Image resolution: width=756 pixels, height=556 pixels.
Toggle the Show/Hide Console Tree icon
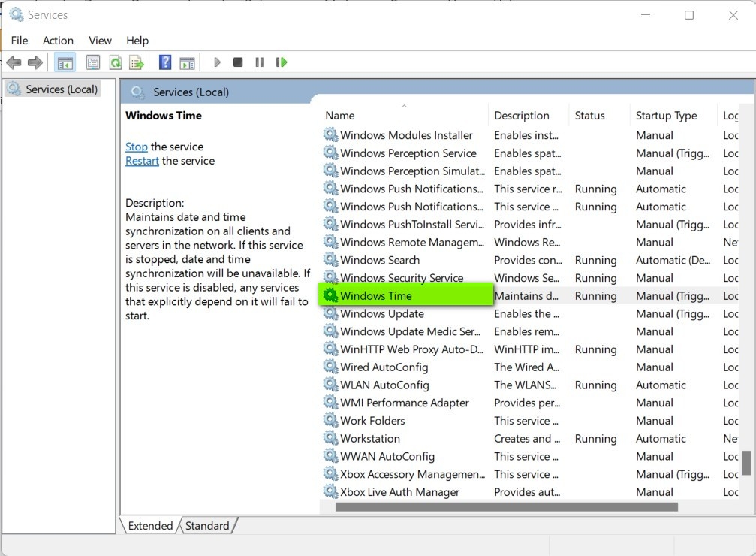(65, 62)
